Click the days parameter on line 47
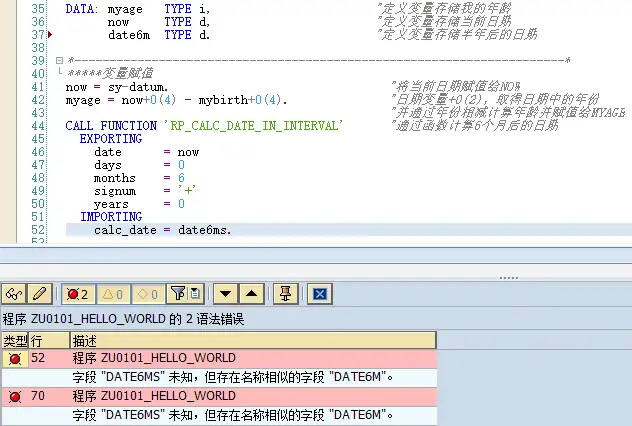This screenshot has height=426, width=632. pyautogui.click(x=108, y=165)
